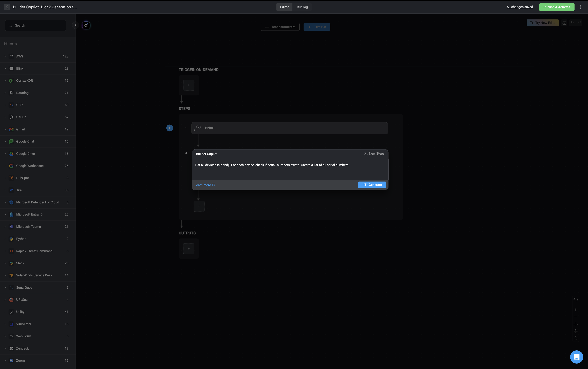Start a Test run

click(317, 27)
